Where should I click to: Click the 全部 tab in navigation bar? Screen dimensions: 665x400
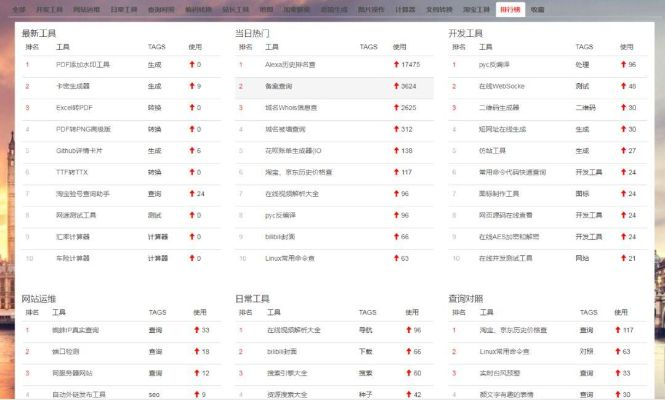(x=19, y=8)
